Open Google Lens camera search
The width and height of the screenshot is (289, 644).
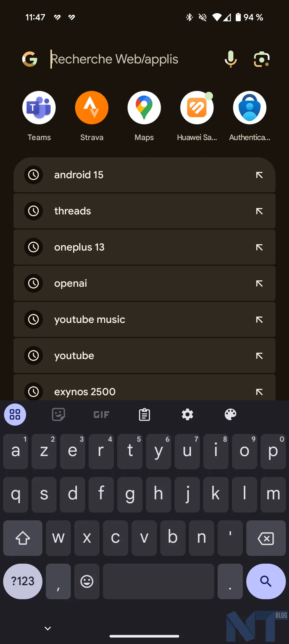click(x=261, y=59)
